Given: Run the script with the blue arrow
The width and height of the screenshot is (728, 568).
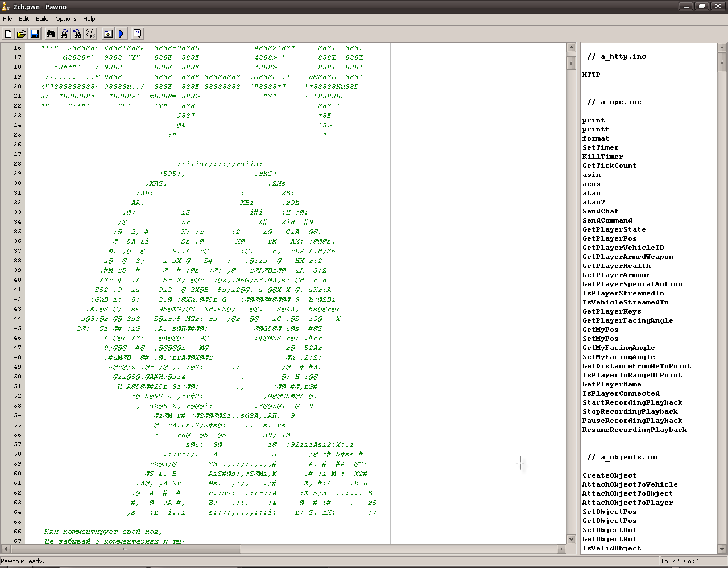Looking at the screenshot, I should pyautogui.click(x=121, y=34).
